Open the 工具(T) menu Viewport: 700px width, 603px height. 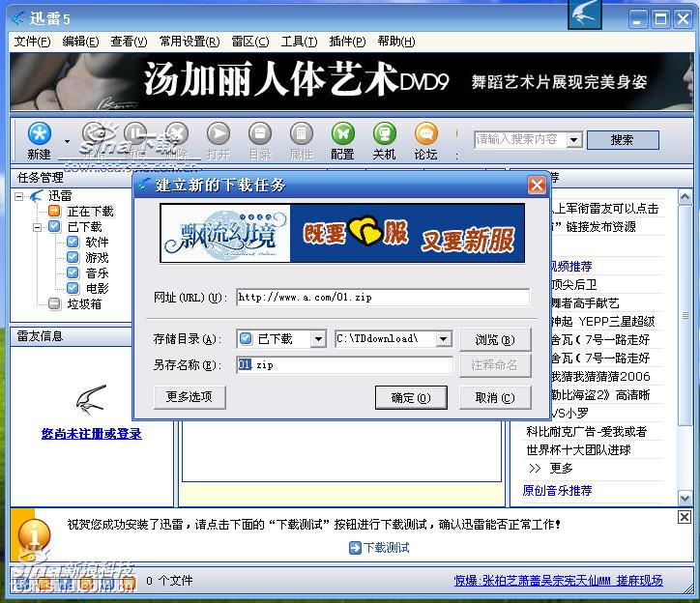pos(299,42)
